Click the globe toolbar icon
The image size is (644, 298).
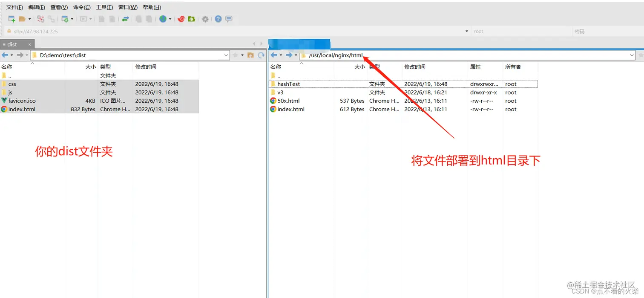[163, 19]
